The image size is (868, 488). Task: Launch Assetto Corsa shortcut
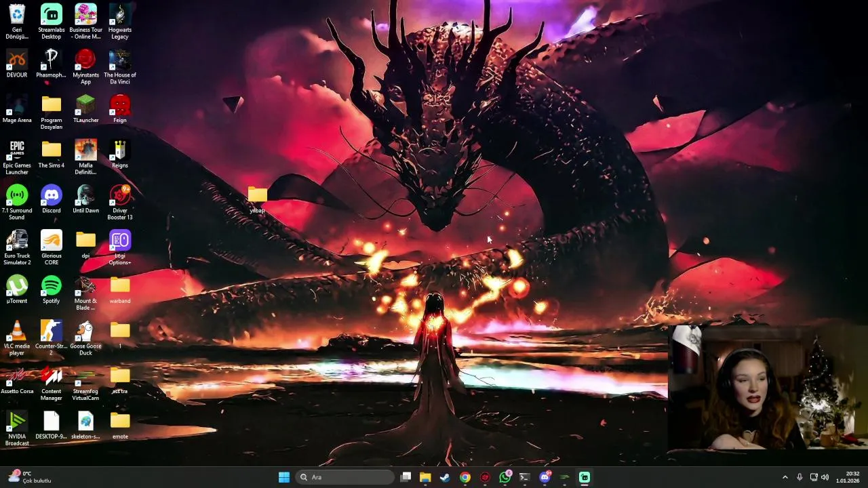[x=17, y=380]
